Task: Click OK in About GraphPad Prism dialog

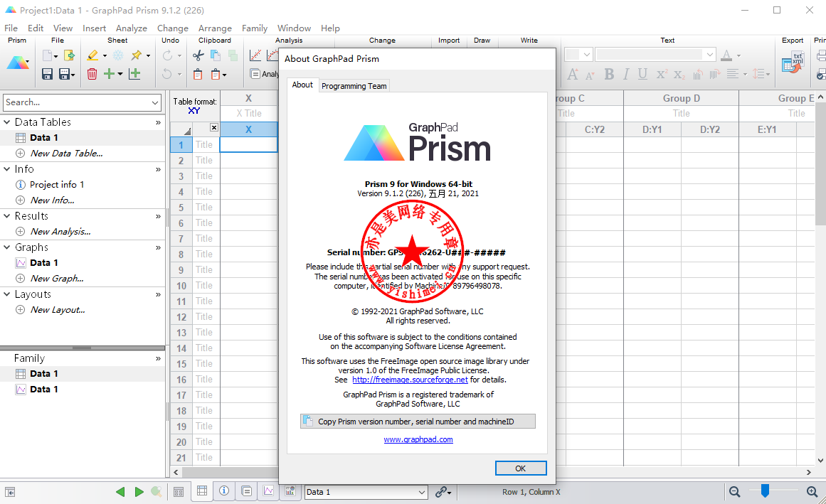Action: click(521, 468)
